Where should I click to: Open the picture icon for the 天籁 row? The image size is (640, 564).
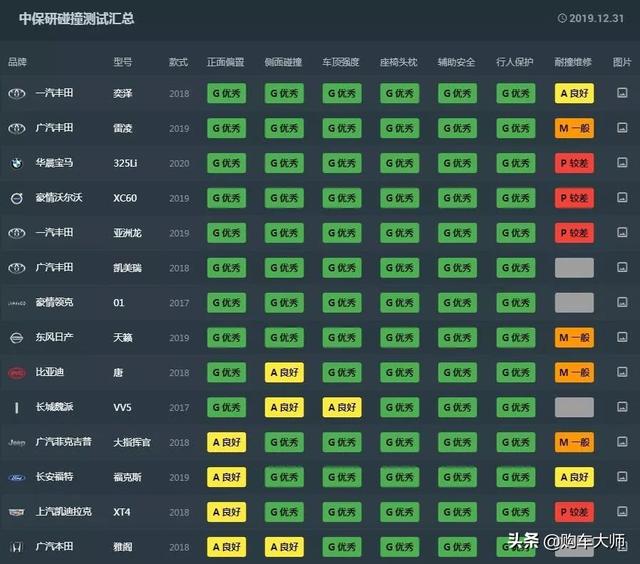pos(622,337)
